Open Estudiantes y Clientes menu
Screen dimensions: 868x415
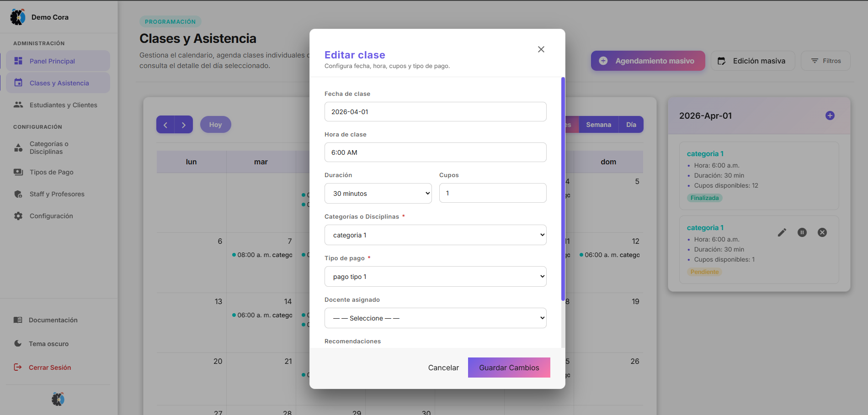63,105
